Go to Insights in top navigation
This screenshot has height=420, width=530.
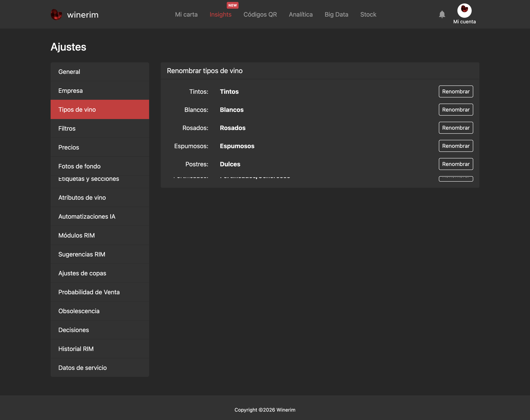[x=220, y=14]
